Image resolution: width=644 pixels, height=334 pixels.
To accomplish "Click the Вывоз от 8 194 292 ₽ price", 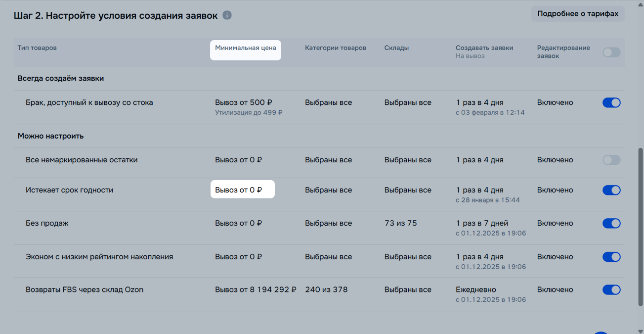I will (256, 289).
